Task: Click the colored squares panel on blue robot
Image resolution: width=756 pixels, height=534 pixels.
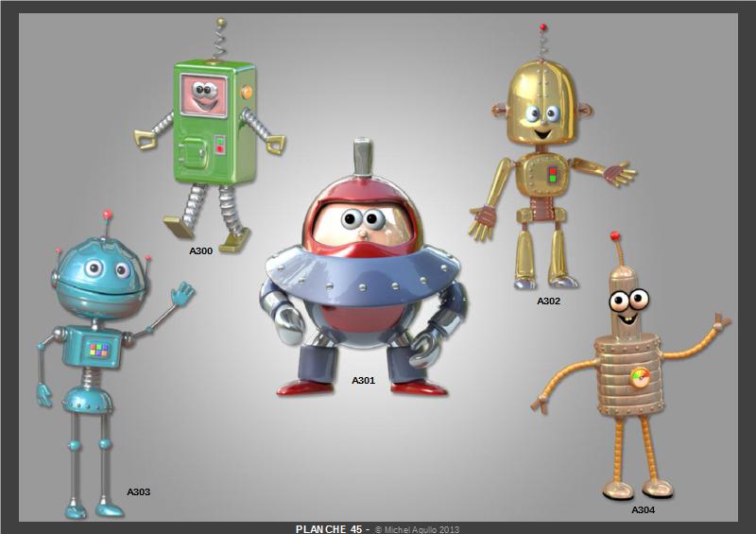Action: pyautogui.click(x=99, y=350)
